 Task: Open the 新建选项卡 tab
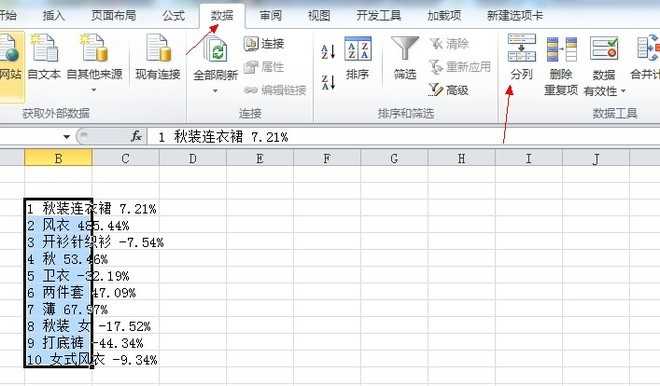tap(515, 16)
